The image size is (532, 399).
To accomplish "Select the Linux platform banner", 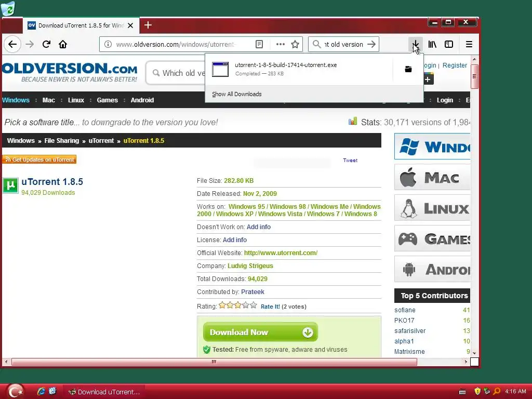I will pos(432,208).
